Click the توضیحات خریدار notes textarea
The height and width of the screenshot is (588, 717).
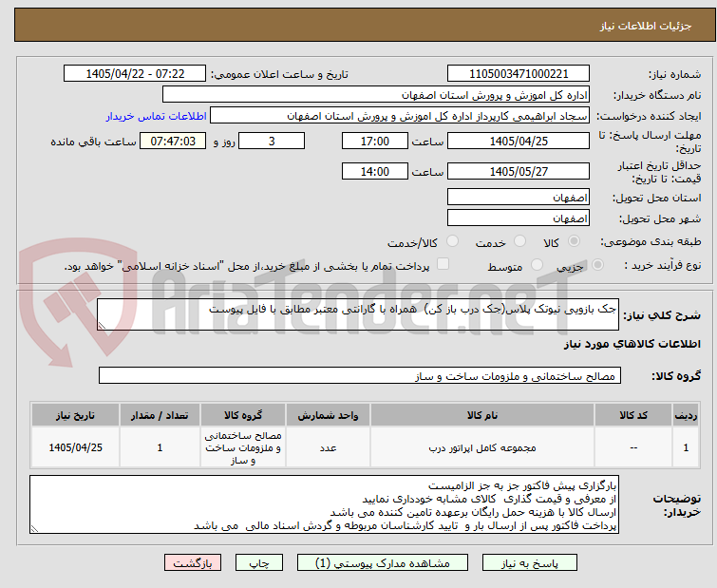point(324,504)
